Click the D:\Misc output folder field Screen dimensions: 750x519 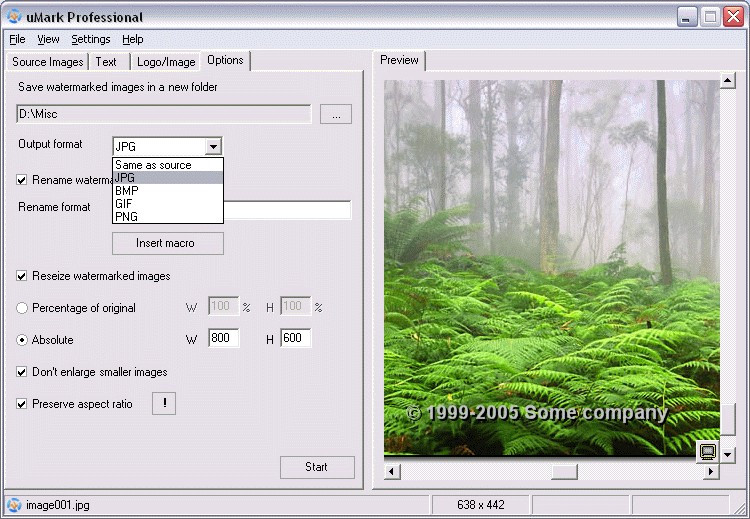[x=164, y=114]
